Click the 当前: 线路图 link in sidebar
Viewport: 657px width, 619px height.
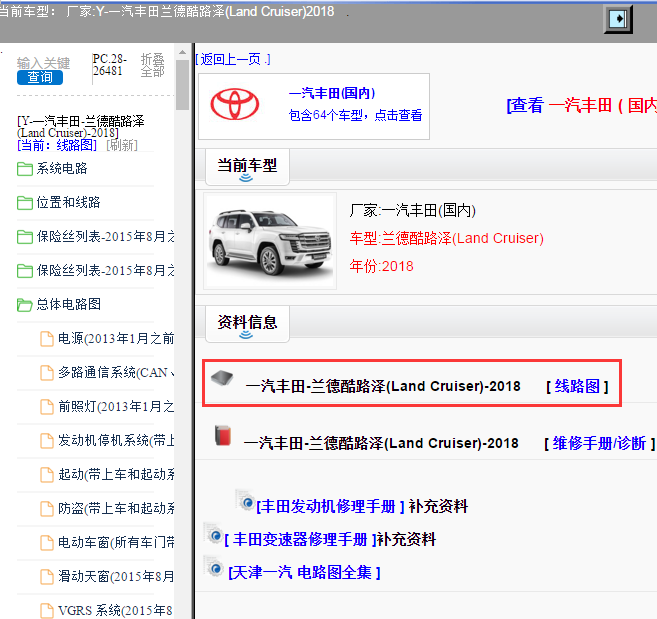[57, 145]
